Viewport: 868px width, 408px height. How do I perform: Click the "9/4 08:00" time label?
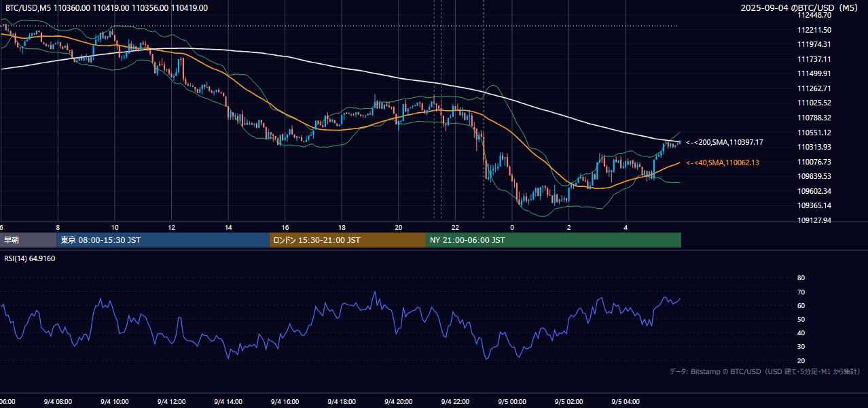tap(58, 402)
